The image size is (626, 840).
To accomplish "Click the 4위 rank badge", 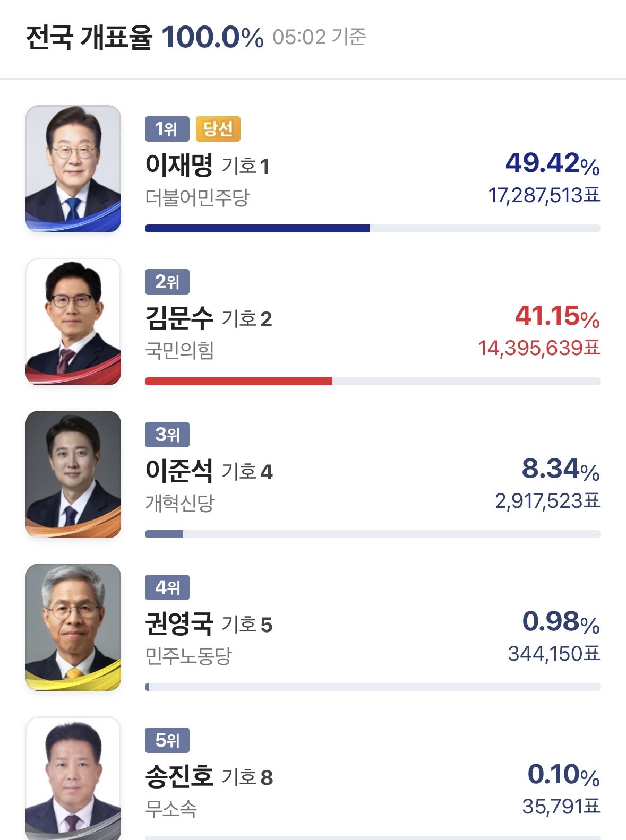I will tap(167, 587).
